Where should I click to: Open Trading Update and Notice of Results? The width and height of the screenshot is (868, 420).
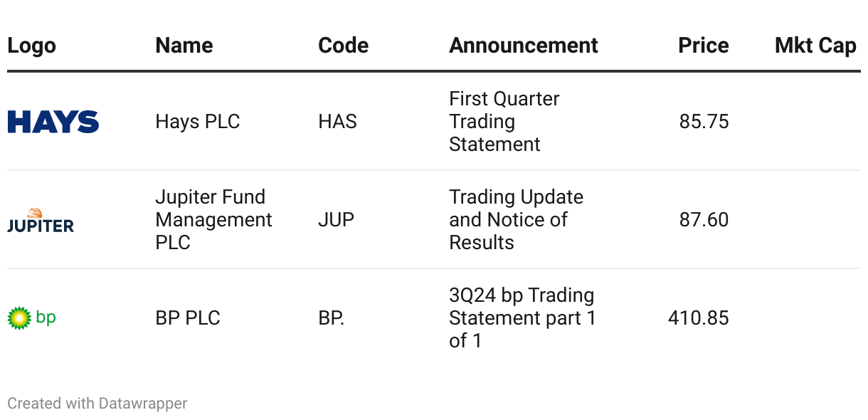517,220
